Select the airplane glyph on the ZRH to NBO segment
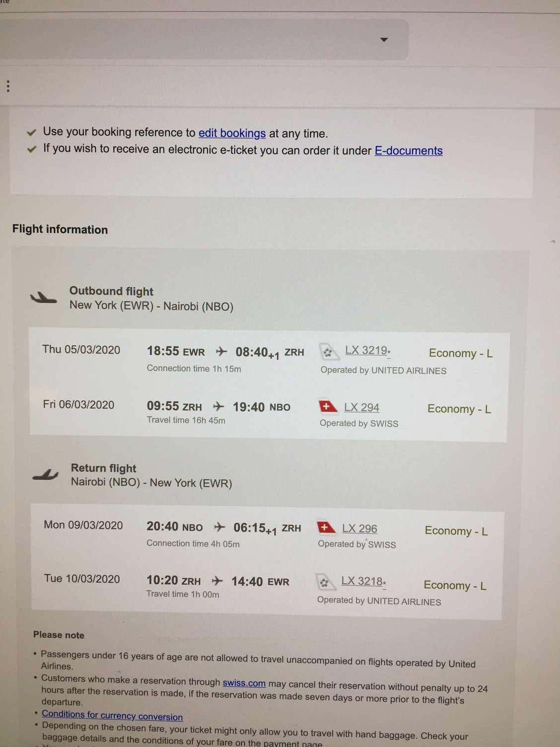560x747 pixels. (x=217, y=406)
